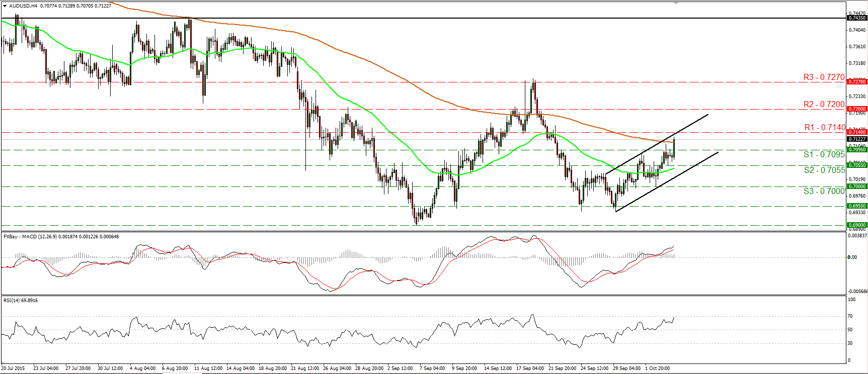868x374 pixels.
Task: Select the AUDUSD,H4 chart title text
Action: 23,6
